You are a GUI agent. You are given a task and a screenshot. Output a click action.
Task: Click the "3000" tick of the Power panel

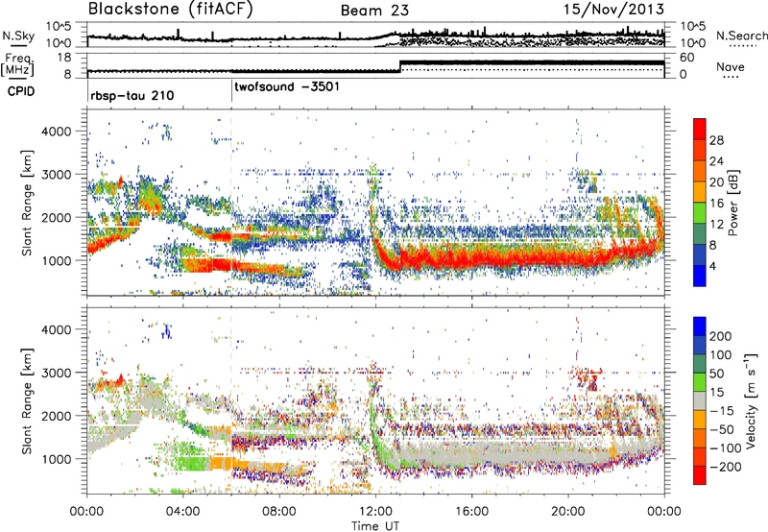point(56,175)
